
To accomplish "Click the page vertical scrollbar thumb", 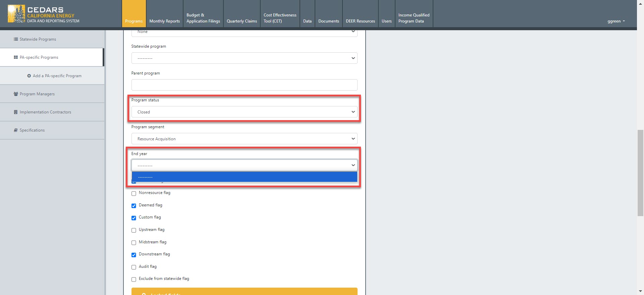I will [640, 173].
